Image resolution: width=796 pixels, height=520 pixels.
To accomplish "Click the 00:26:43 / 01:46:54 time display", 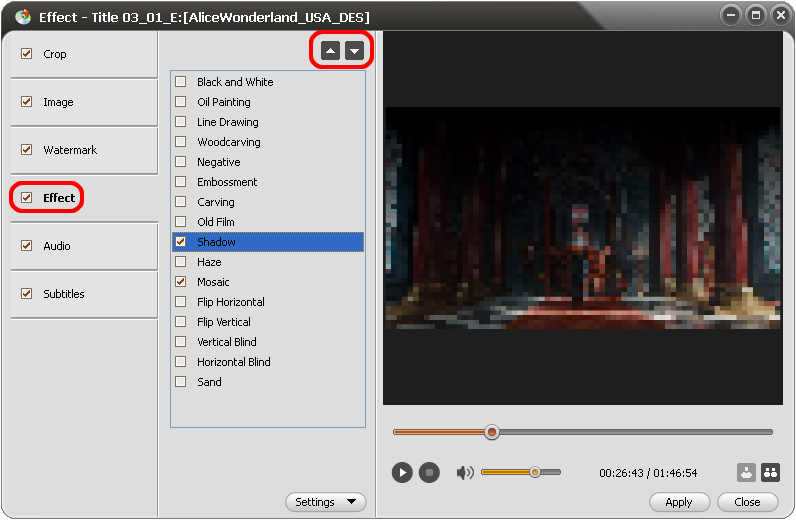I will point(648,473).
